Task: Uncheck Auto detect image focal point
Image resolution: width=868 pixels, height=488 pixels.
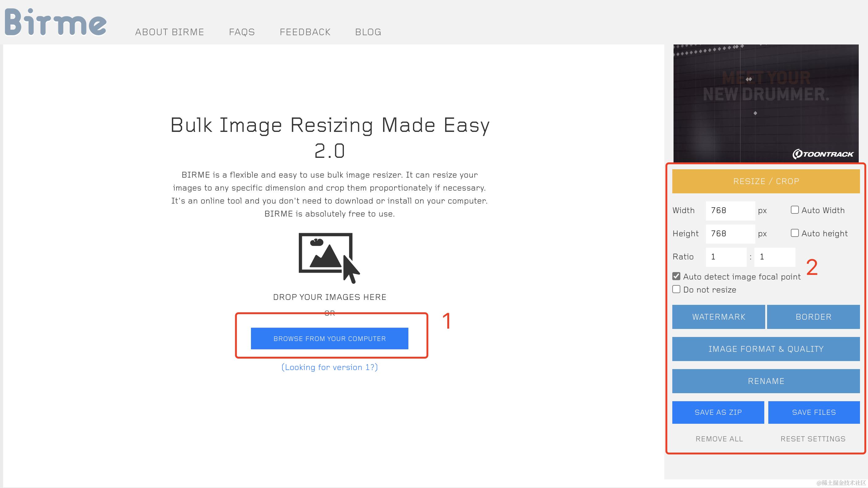Action: click(676, 276)
